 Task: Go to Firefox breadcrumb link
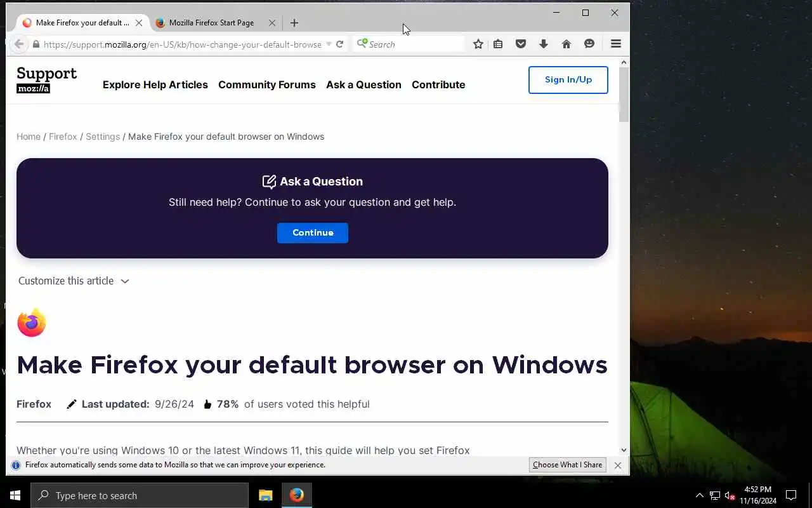(63, 137)
